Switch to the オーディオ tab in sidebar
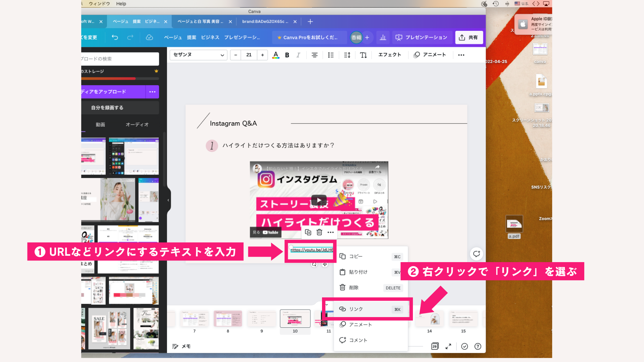 click(137, 124)
